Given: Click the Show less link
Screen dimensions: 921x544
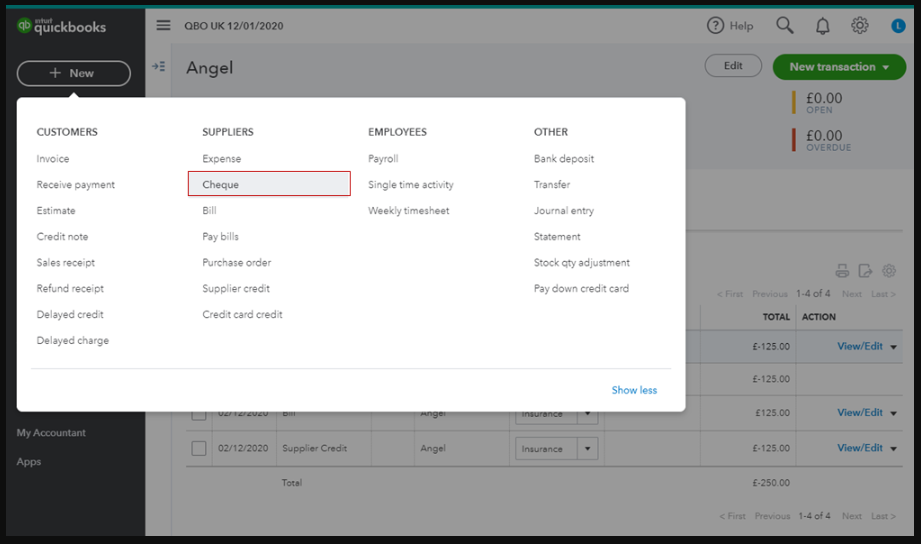Looking at the screenshot, I should 634,390.
